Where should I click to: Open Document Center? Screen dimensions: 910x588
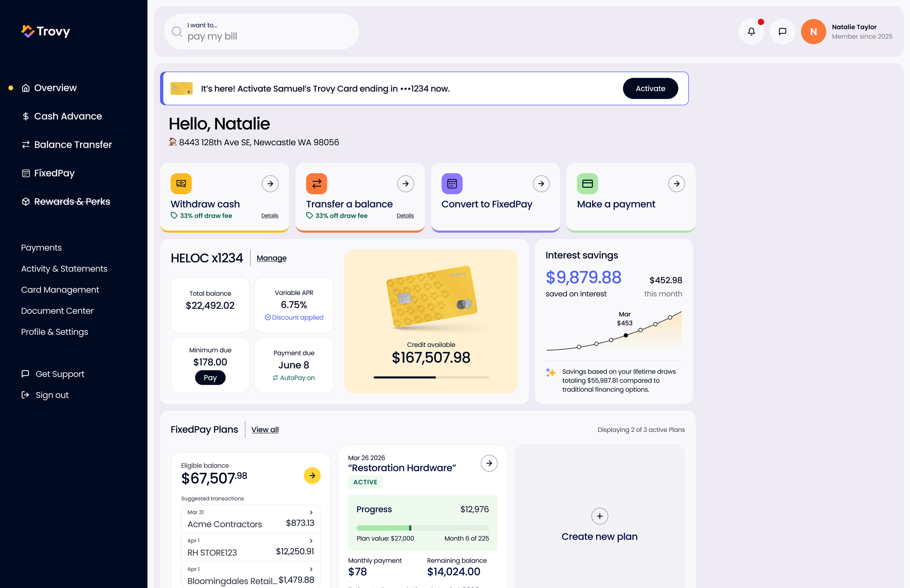tap(57, 311)
